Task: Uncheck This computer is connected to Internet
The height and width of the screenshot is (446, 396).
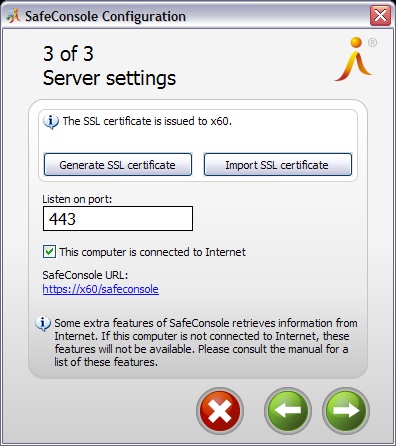Action: [49, 252]
